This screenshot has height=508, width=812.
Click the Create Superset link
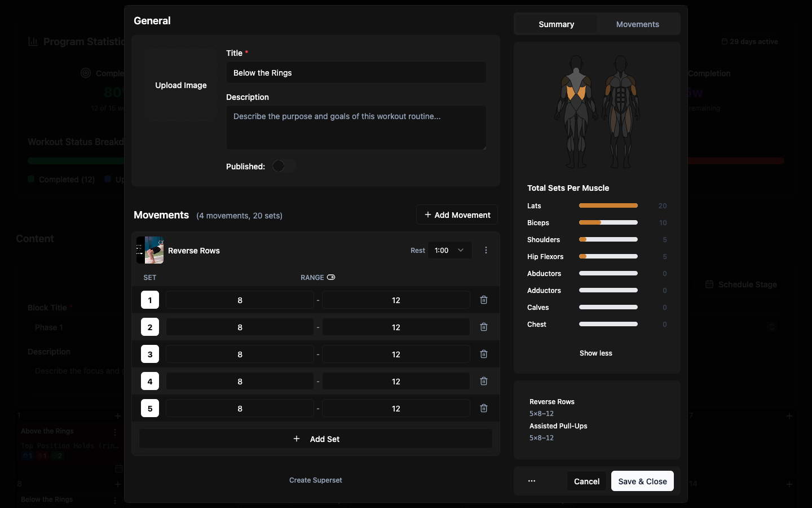tap(315, 480)
